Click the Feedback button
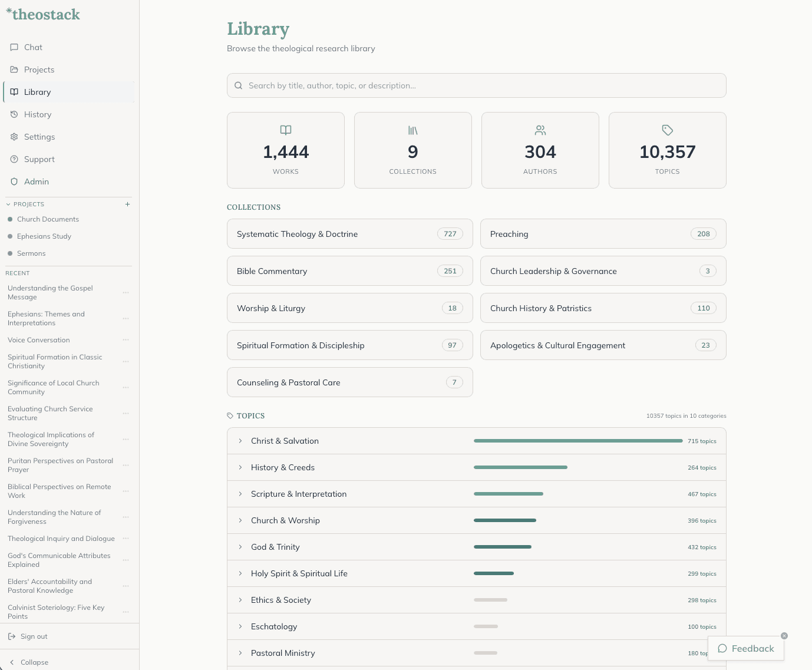Screen dimensions: 812x670 point(746,648)
